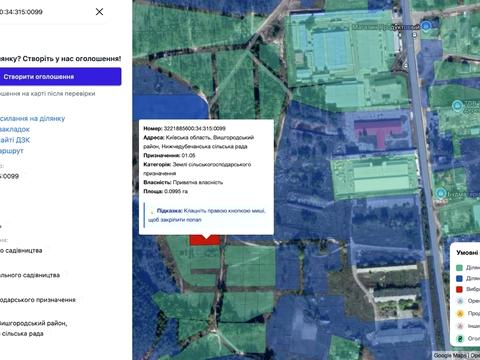Click the оголошення на карті після перевірки note

pyautogui.click(x=48, y=94)
